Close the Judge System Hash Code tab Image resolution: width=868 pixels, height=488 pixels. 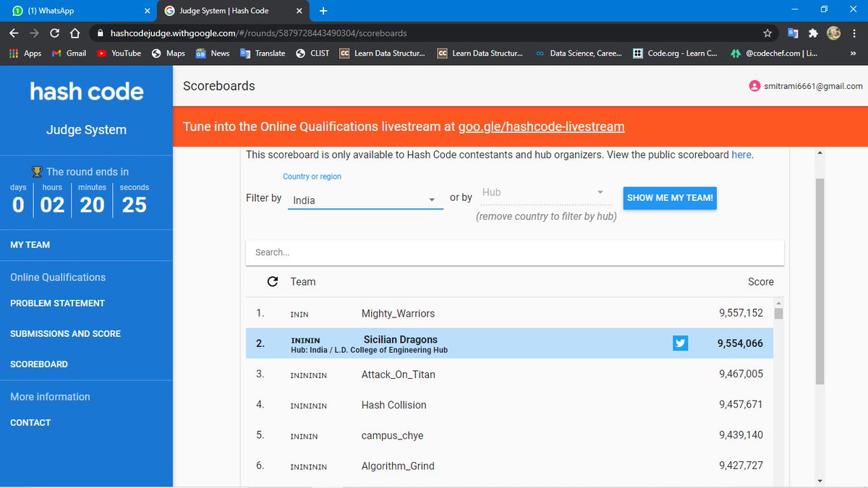coord(299,11)
